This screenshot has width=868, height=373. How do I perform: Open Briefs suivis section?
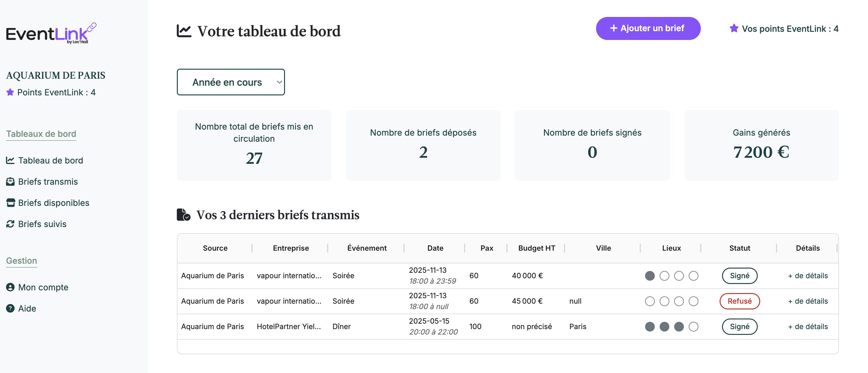click(x=36, y=224)
